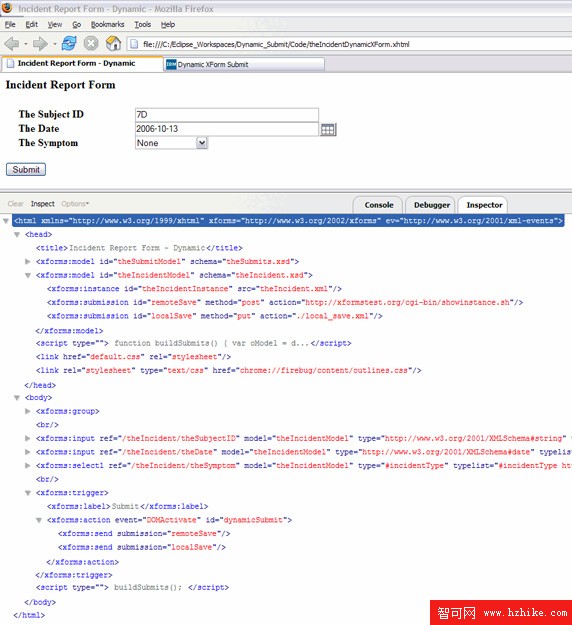
Task: Collapse the head node
Action: click(x=17, y=234)
